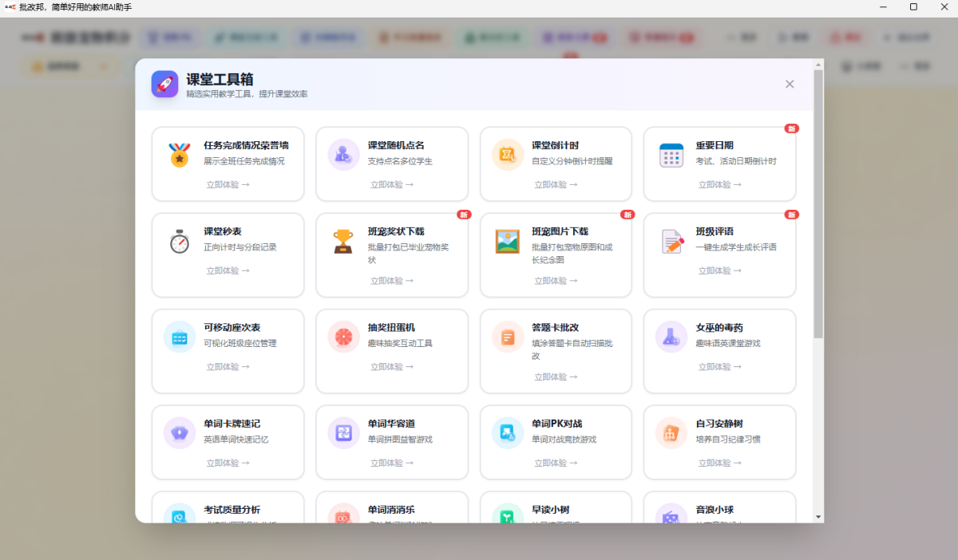The image size is (958, 560).
Task: Click the medal icon for 任务完成情况荣誉墙
Action: coord(180,155)
